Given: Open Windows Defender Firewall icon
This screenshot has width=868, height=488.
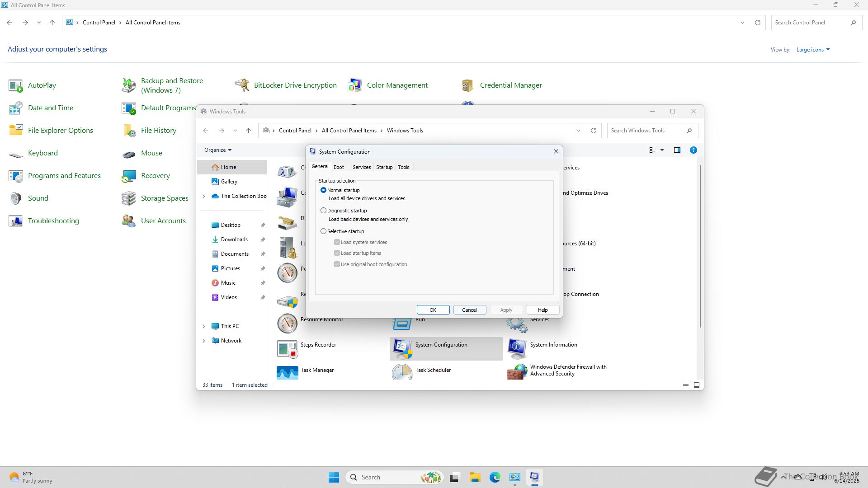Looking at the screenshot, I should 517,372.
